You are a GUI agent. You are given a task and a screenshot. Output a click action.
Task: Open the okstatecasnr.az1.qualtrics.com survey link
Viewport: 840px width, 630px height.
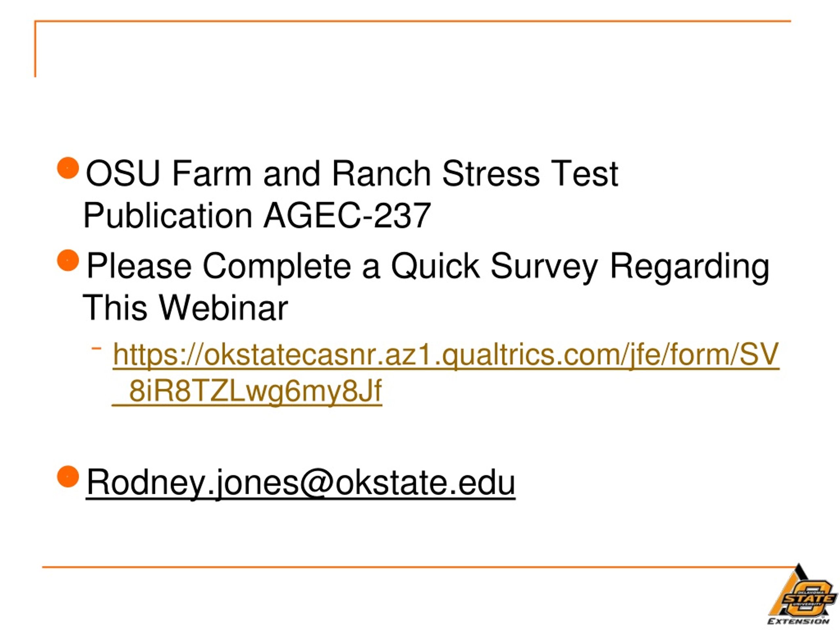pyautogui.click(x=446, y=355)
